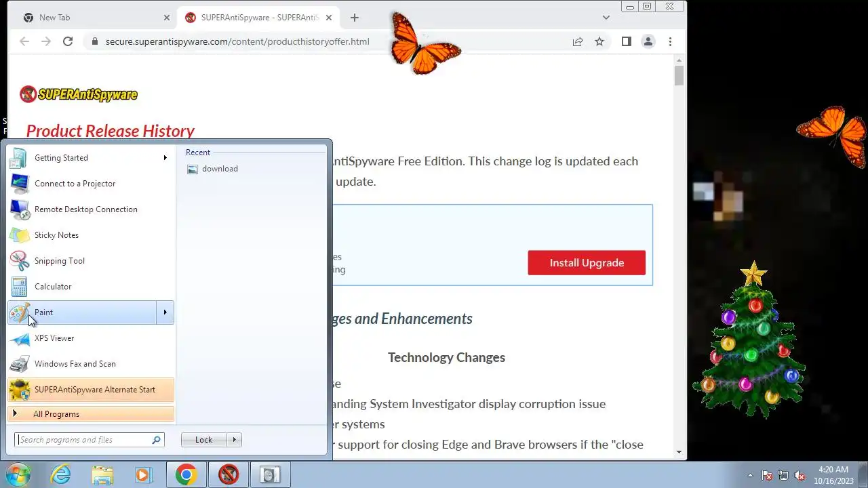Image resolution: width=868 pixels, height=488 pixels.
Task: Expand the Paint recent files arrow
Action: click(x=165, y=312)
